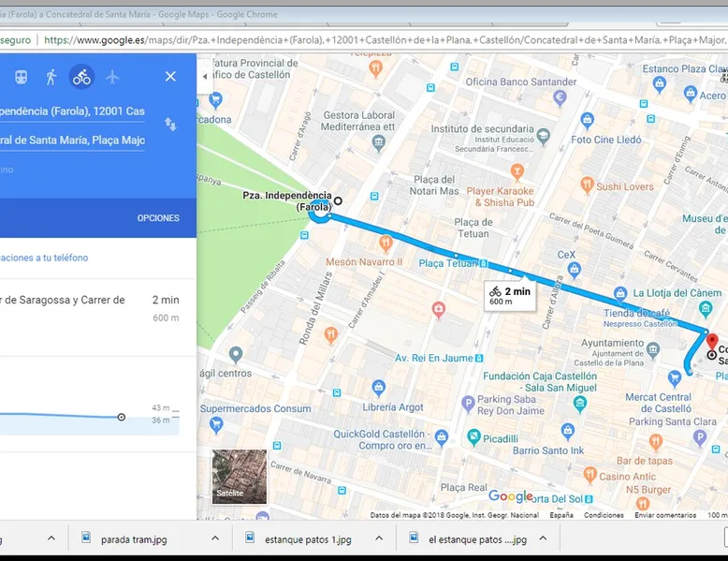Click the Fundación Caja Castellón marker
The image size is (728, 561).
[x=579, y=403]
